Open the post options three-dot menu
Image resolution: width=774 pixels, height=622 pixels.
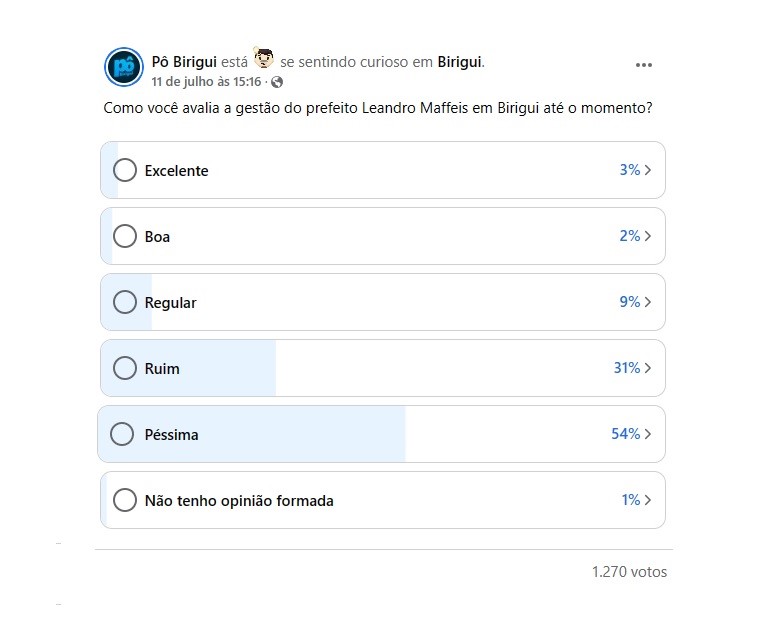click(x=644, y=65)
